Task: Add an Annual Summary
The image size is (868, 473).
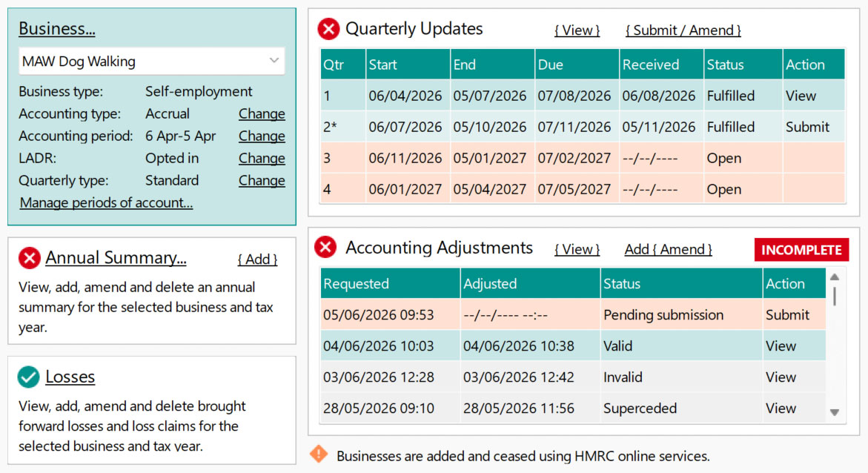Action: click(x=257, y=259)
